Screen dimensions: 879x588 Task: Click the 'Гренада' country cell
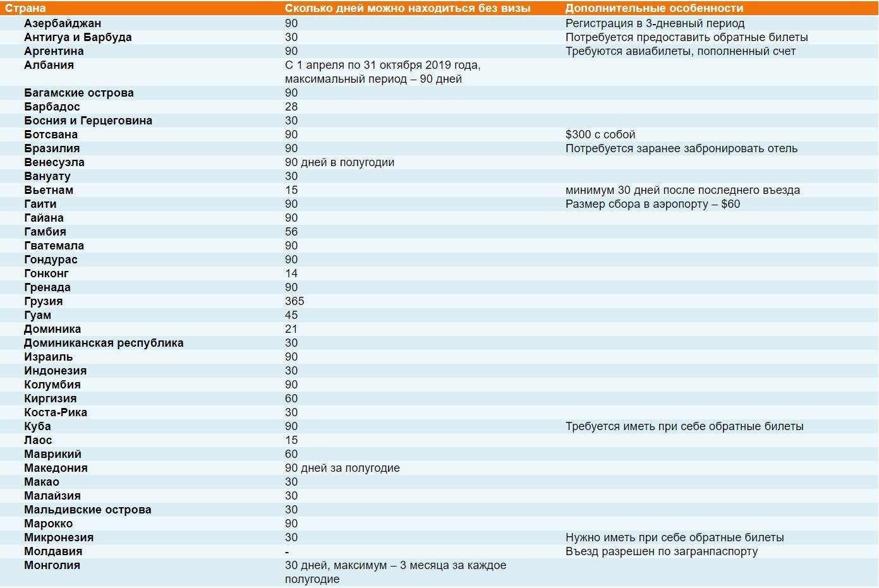(47, 287)
